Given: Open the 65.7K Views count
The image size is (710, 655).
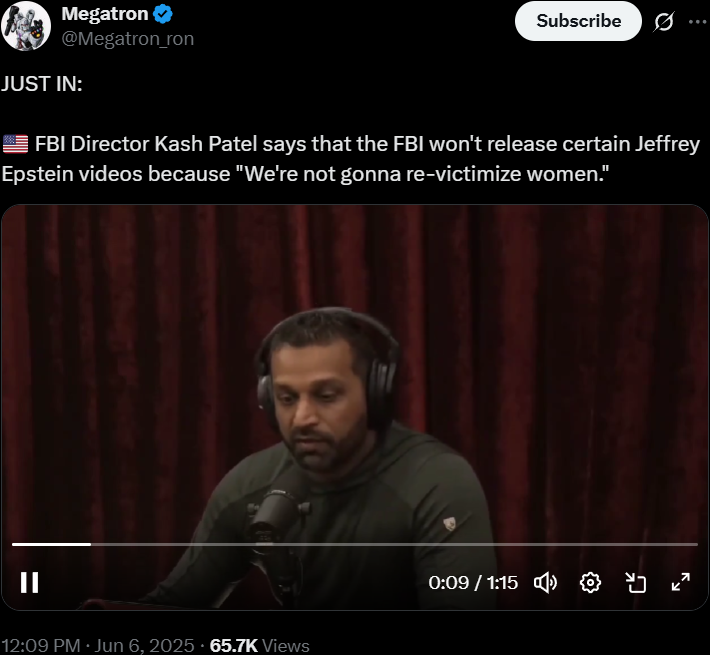Looking at the screenshot, I should point(259,645).
